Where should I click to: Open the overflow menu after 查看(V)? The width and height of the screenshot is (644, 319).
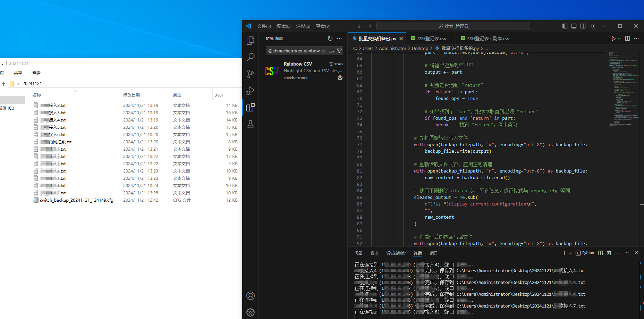click(340, 26)
